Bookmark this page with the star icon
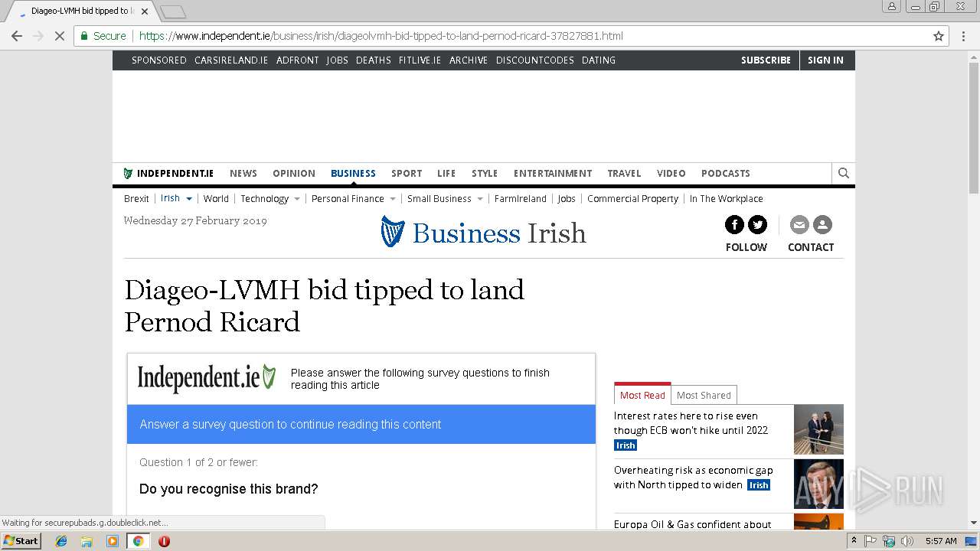 (x=939, y=36)
